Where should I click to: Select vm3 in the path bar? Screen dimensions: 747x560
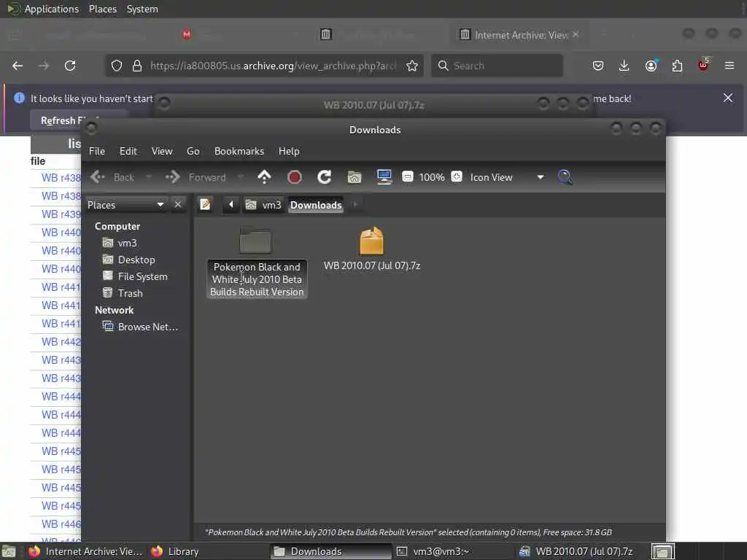click(x=263, y=205)
